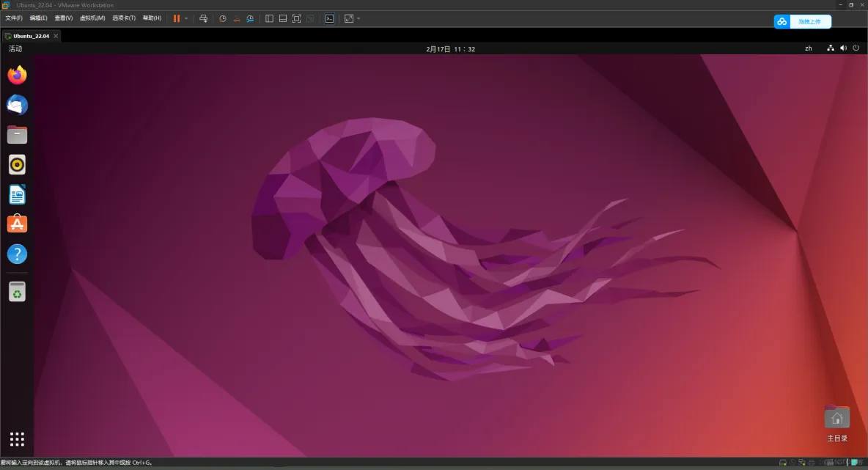Open the 查看(V) menu

coord(64,18)
